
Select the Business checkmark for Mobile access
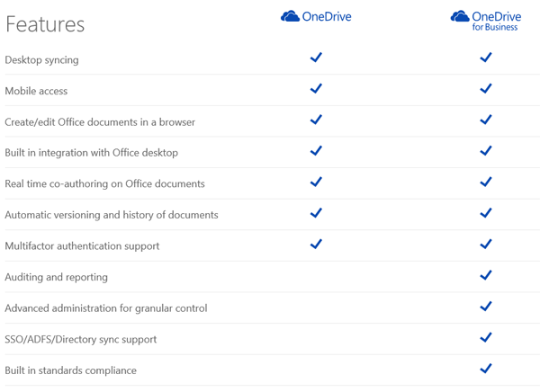point(486,89)
